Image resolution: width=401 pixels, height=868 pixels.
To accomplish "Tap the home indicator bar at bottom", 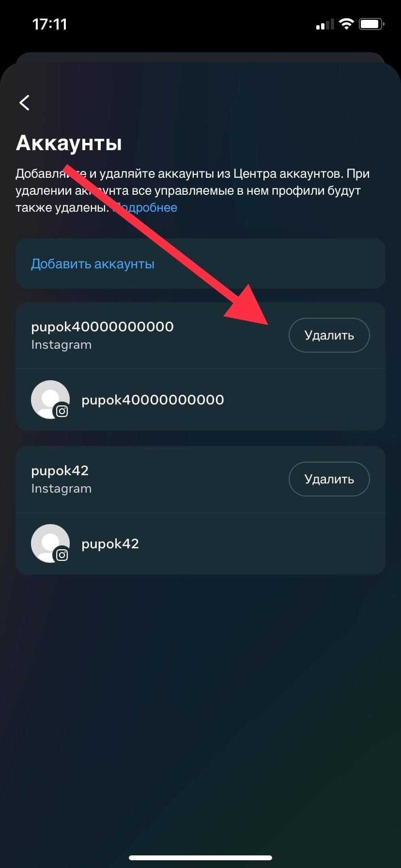I will coord(200,858).
